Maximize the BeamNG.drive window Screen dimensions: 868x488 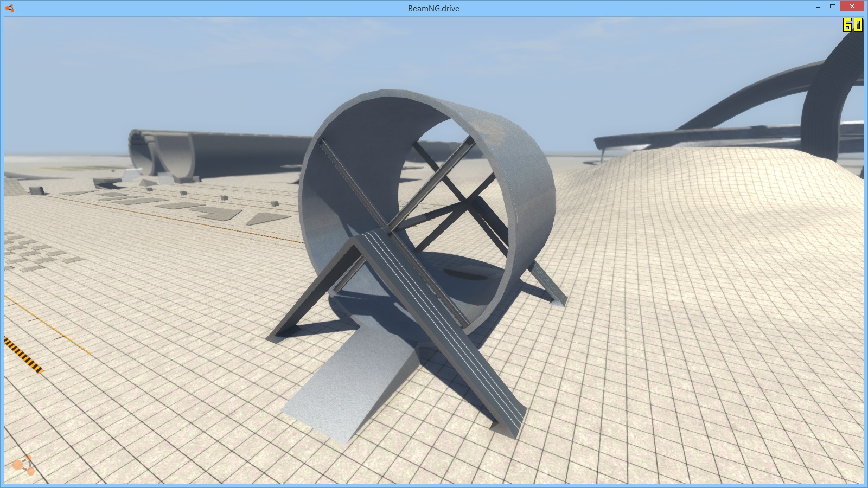click(833, 7)
